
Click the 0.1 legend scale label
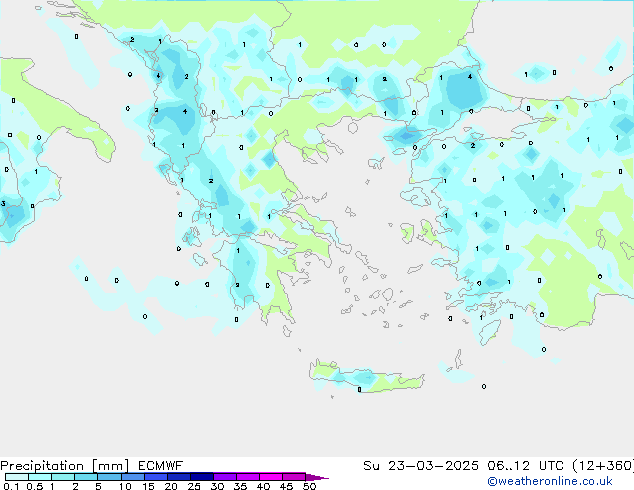point(11,486)
